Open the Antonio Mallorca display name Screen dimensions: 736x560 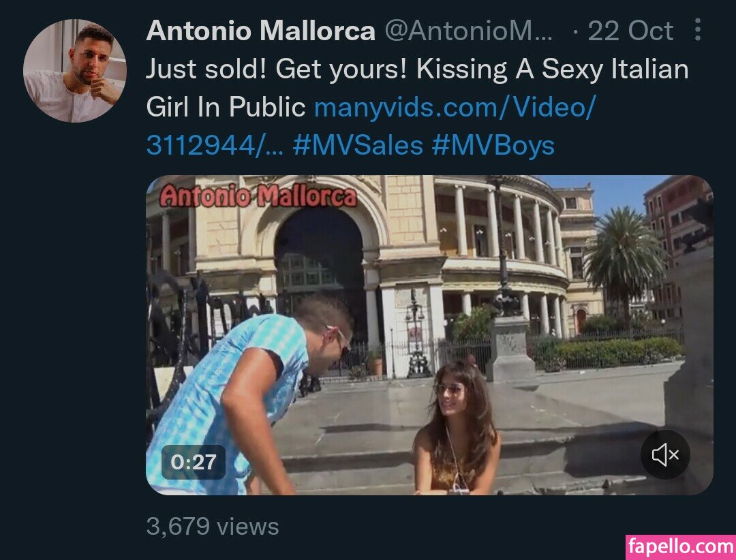260,31
